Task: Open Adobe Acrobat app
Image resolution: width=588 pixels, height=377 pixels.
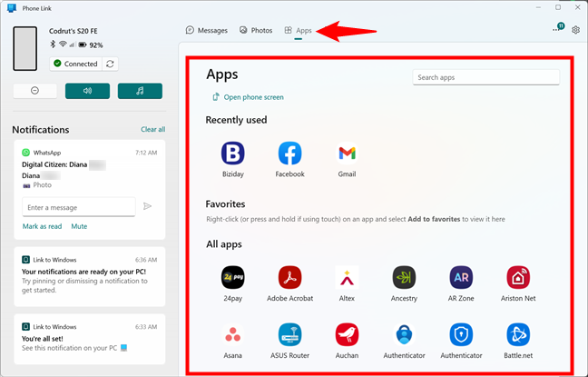Action: [x=289, y=277]
